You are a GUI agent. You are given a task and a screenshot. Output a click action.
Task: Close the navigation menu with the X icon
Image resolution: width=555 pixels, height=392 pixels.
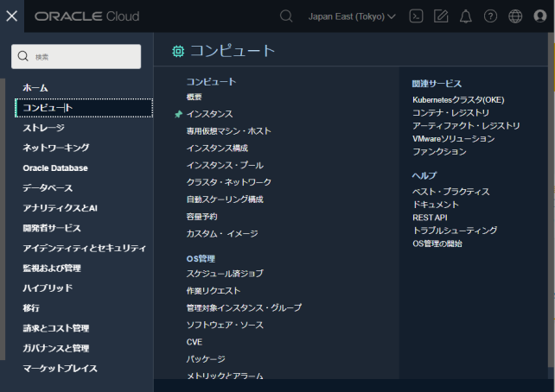click(12, 16)
